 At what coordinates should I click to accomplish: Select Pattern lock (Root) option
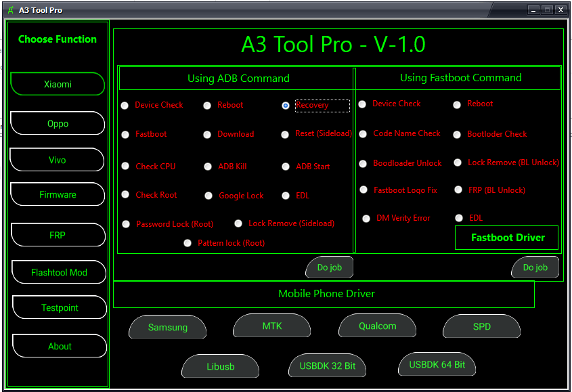(188, 243)
